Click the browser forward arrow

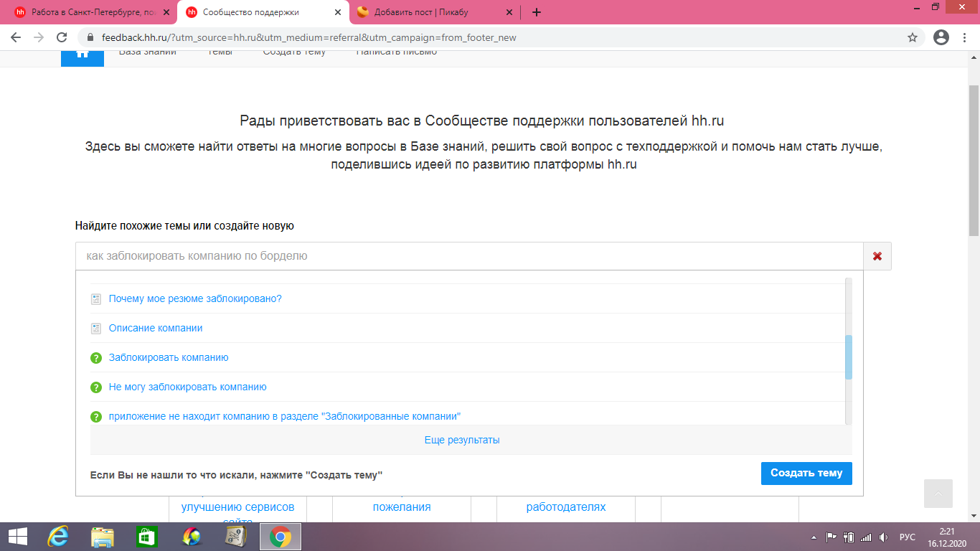pyautogui.click(x=39, y=37)
